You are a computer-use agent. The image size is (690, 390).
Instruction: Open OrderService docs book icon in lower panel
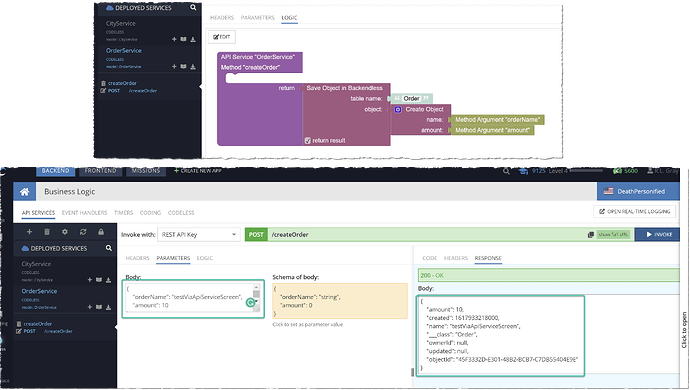(99, 307)
